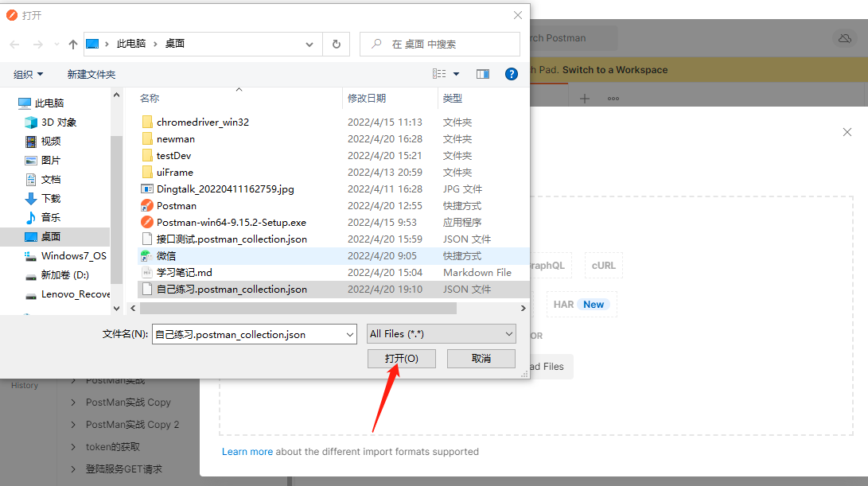Open Learn more link in Postman

tap(247, 452)
